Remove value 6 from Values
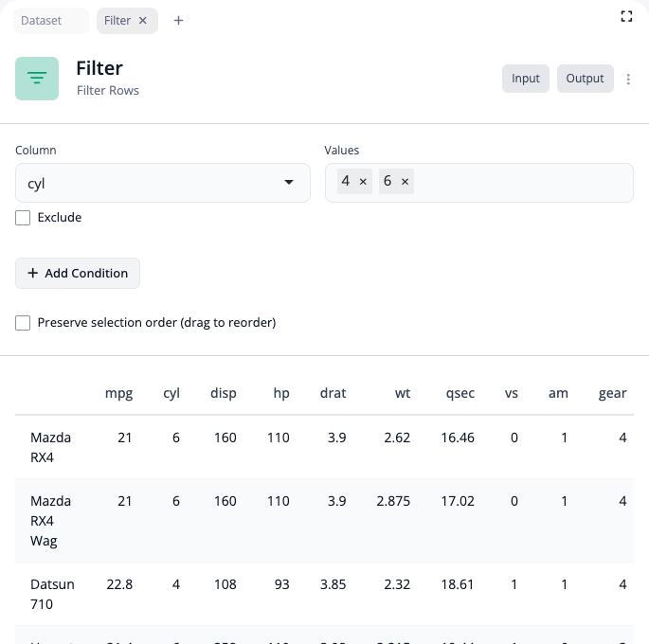Viewport: 649px width, 644px height. tap(405, 182)
